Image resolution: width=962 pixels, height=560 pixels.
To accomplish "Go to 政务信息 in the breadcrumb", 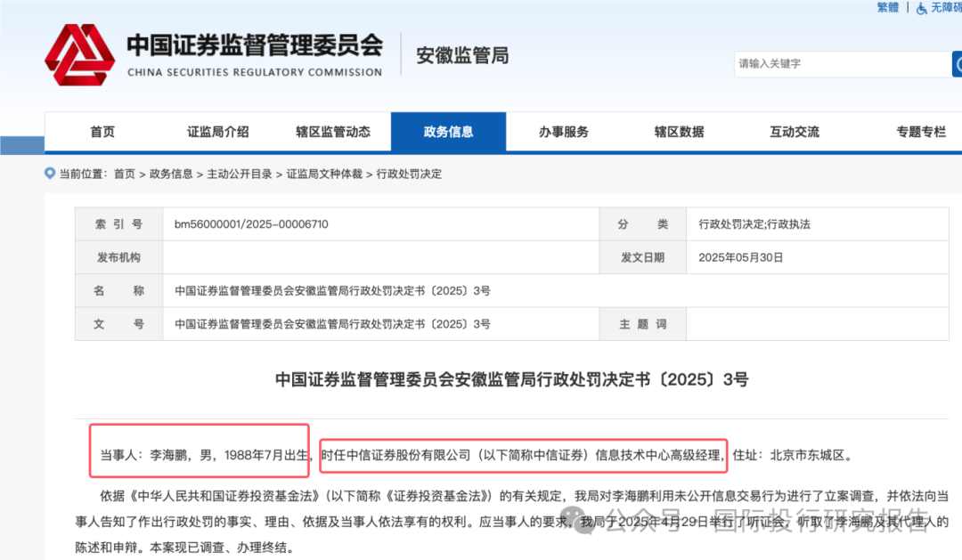I will pos(171,174).
